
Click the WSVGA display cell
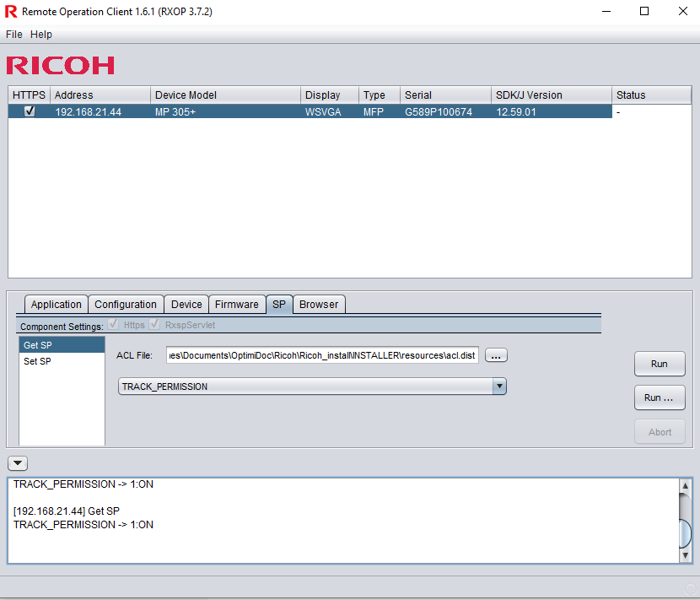click(x=330, y=111)
